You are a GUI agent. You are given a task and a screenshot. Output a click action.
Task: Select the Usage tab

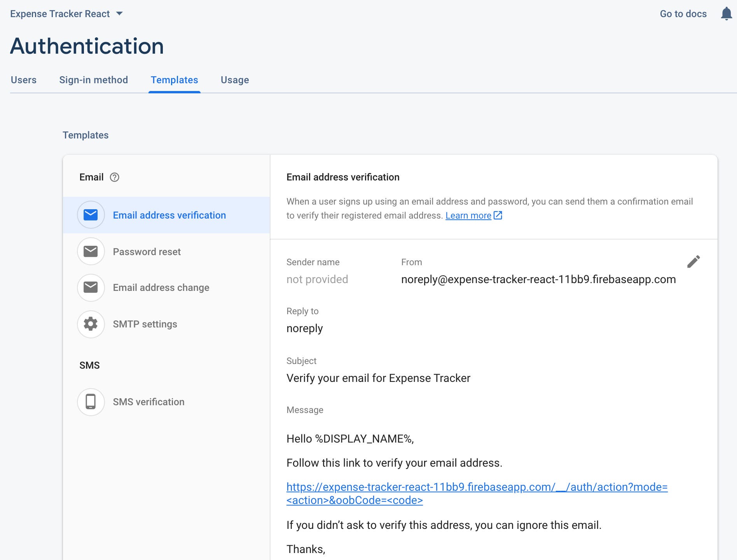pos(235,80)
